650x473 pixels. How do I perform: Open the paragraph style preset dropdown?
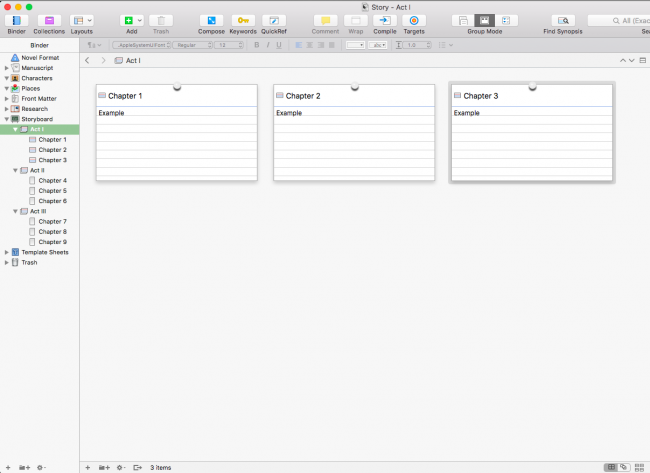click(95, 45)
